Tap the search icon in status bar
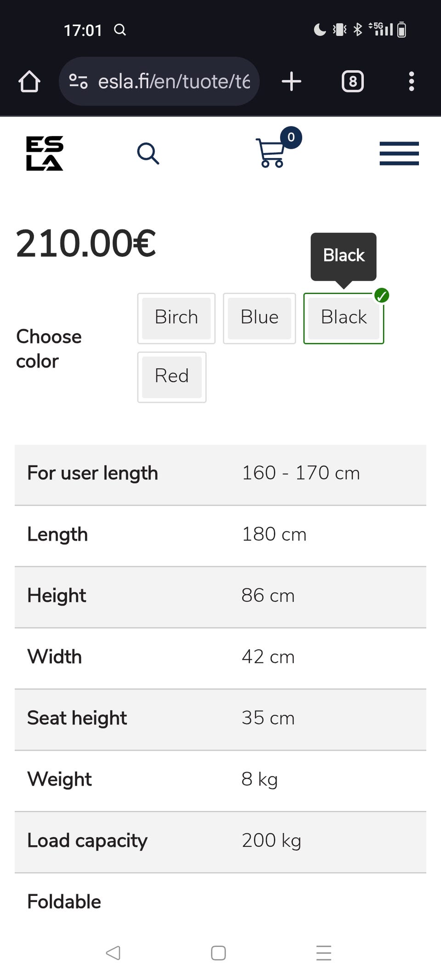 coord(120,30)
